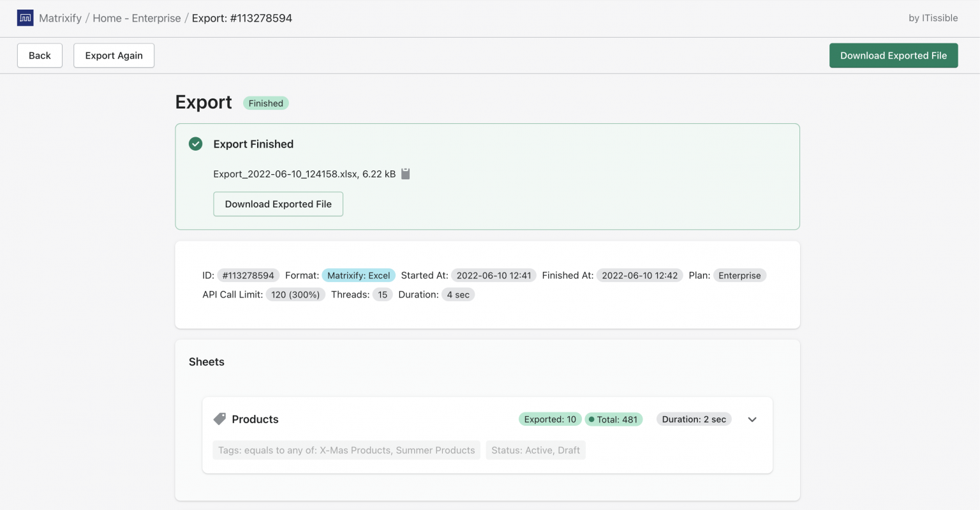Image resolution: width=980 pixels, height=510 pixels.
Task: Click the Status: Active, Draft filter pill
Action: pyautogui.click(x=535, y=450)
